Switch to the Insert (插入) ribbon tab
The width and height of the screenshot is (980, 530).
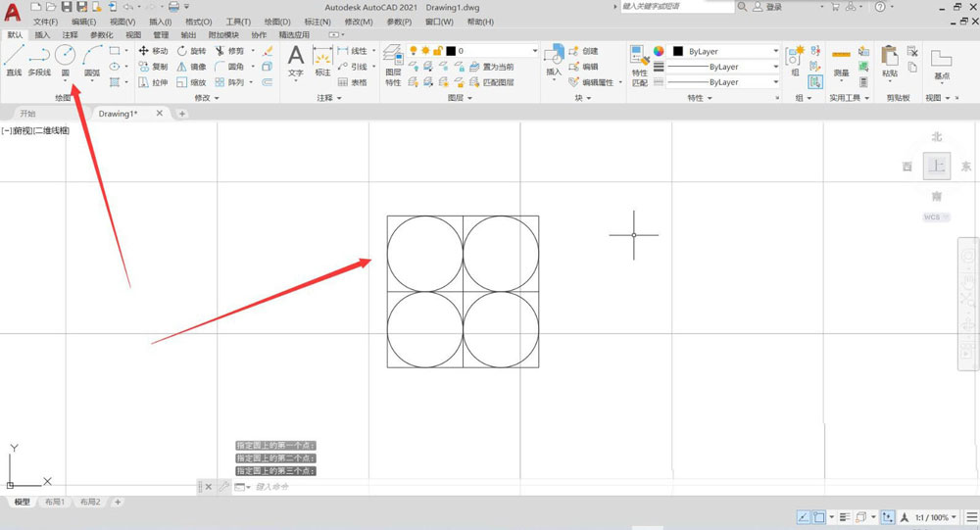42,35
